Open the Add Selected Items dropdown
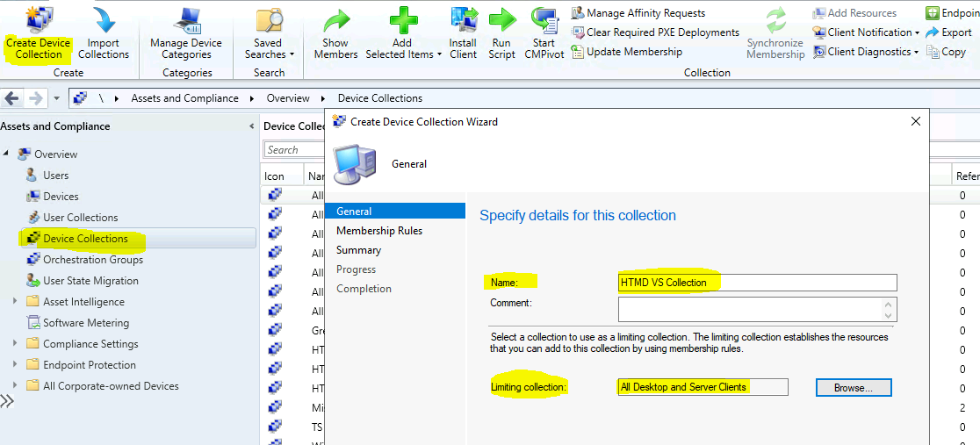980x445 pixels. tap(403, 32)
